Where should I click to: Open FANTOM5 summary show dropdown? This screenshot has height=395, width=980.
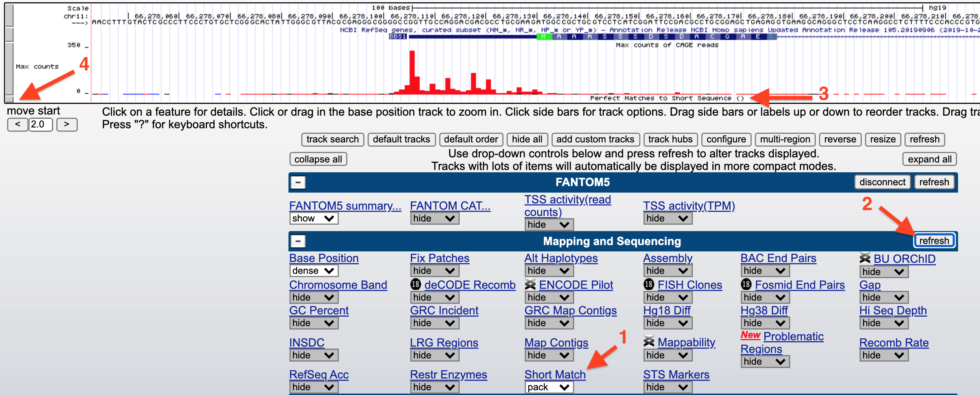(x=314, y=218)
